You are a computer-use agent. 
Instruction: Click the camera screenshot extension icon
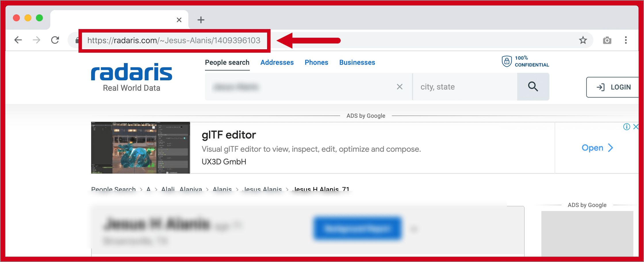(x=607, y=40)
